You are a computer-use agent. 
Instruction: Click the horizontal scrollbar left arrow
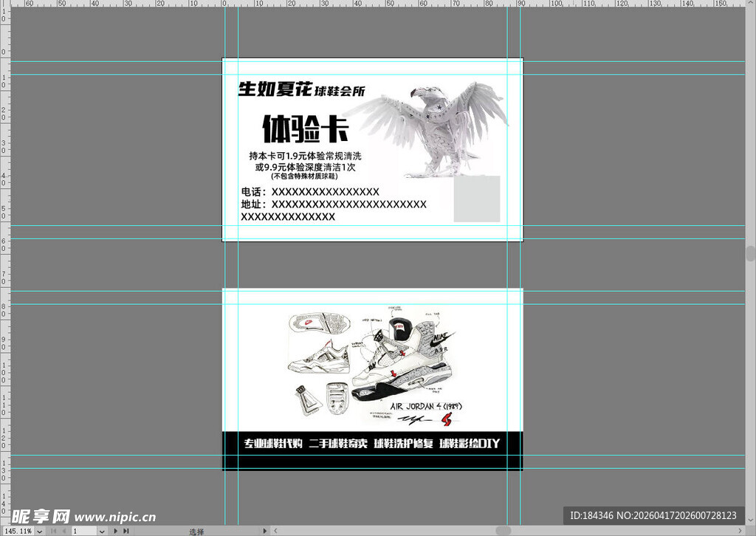tap(275, 531)
